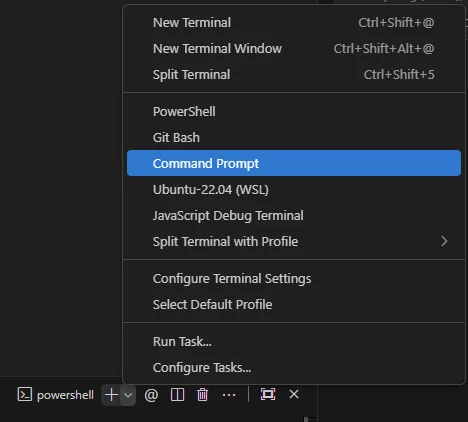
Task: Toggle the launch profile dropdown chevron
Action: pos(128,395)
